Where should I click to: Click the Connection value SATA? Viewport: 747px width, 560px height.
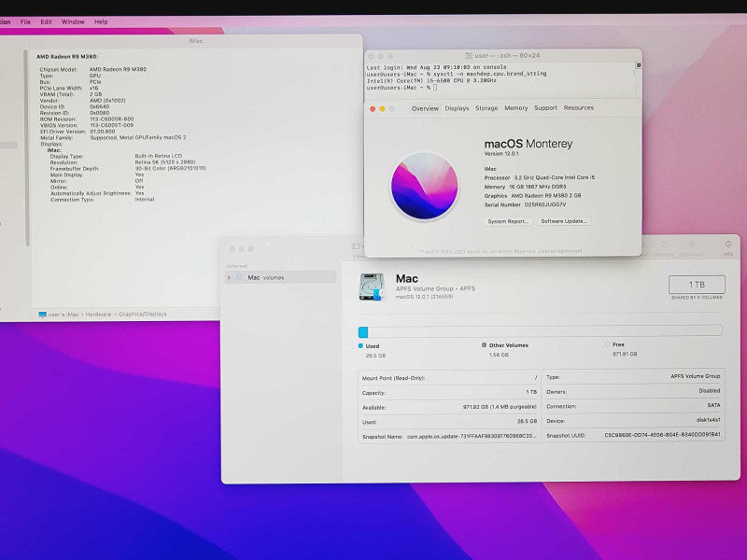713,405
